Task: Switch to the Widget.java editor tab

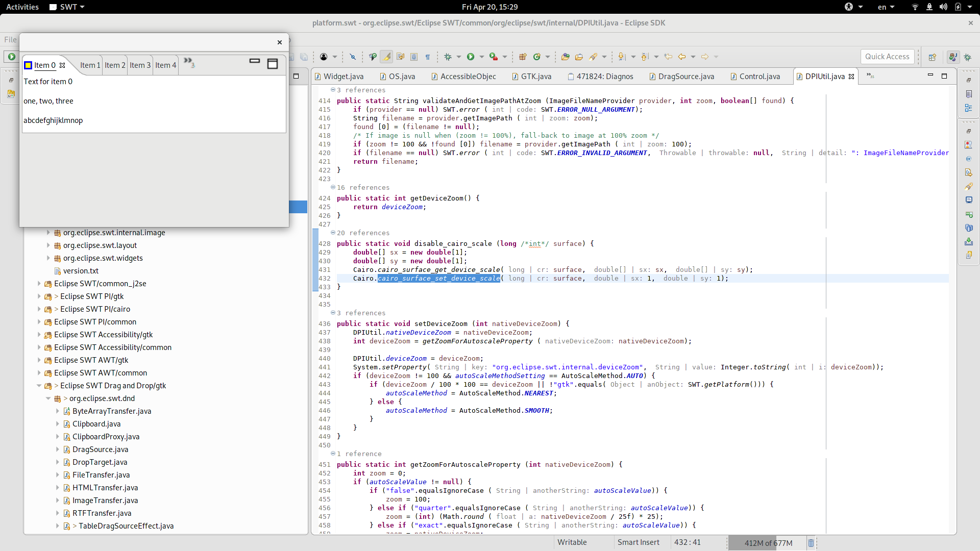Action: [339, 77]
